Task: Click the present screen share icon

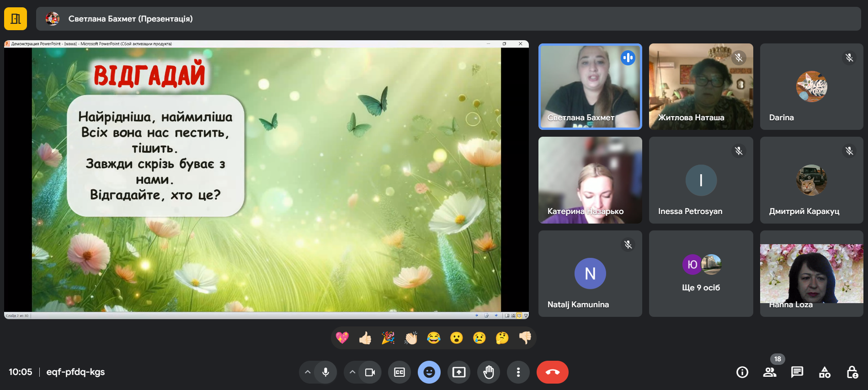Action: click(459, 372)
